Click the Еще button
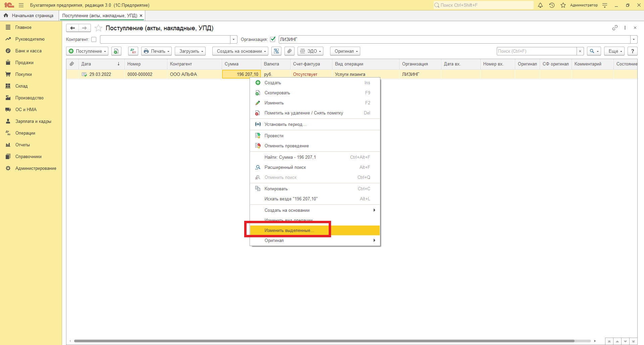The width and height of the screenshot is (644, 345). [x=614, y=51]
